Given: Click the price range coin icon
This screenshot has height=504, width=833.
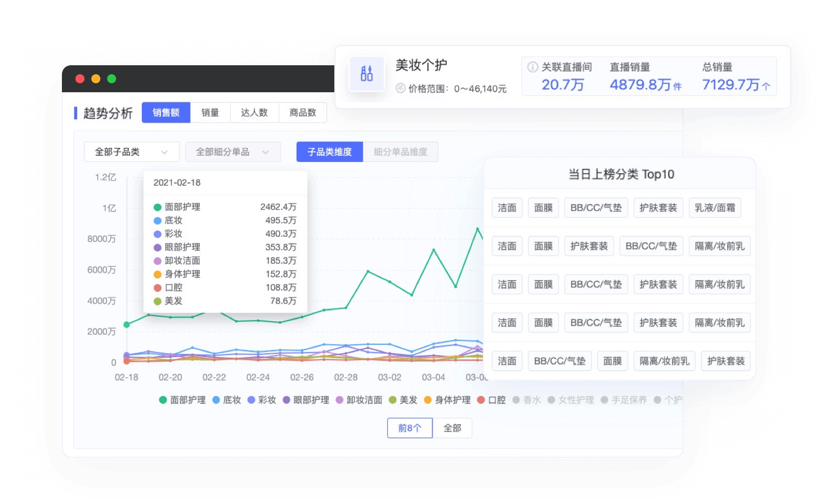Looking at the screenshot, I should (x=400, y=88).
